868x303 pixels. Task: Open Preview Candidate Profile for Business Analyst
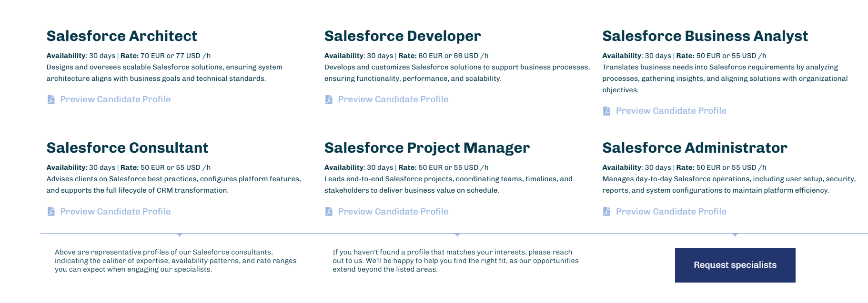click(x=671, y=111)
